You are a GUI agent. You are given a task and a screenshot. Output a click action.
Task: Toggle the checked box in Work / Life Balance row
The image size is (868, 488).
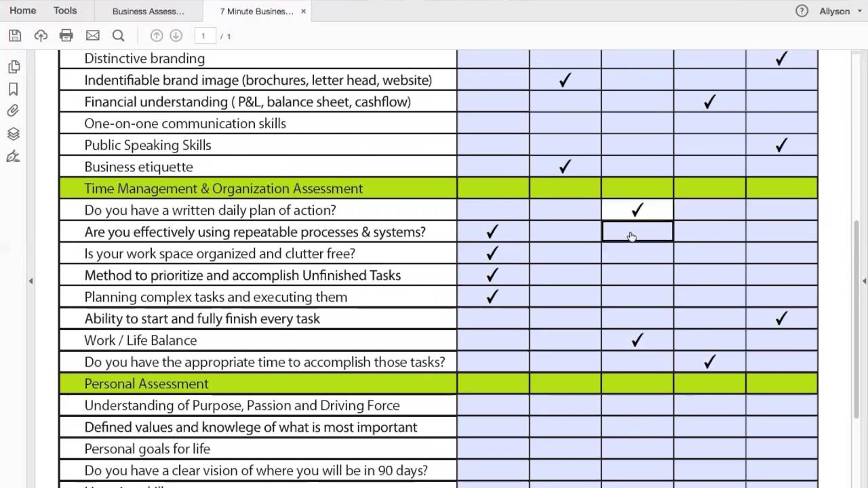[637, 340]
